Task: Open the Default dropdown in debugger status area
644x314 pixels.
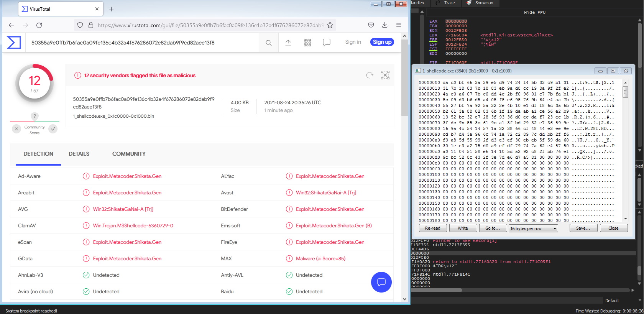Action: [x=623, y=301]
